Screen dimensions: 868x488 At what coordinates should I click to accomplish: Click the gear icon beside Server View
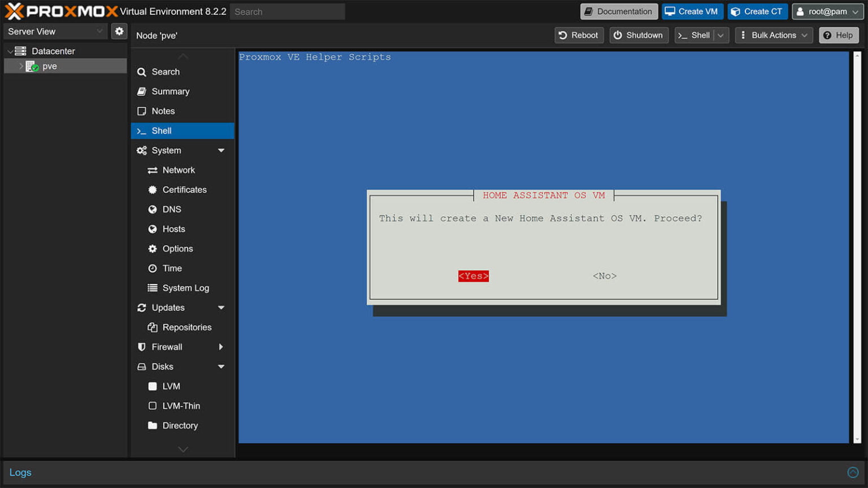pos(119,32)
